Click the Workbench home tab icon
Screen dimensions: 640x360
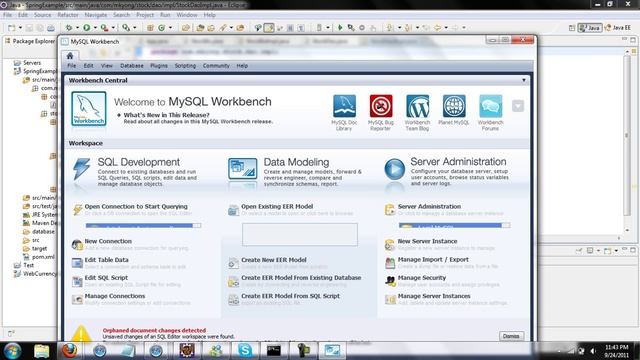tap(70, 56)
